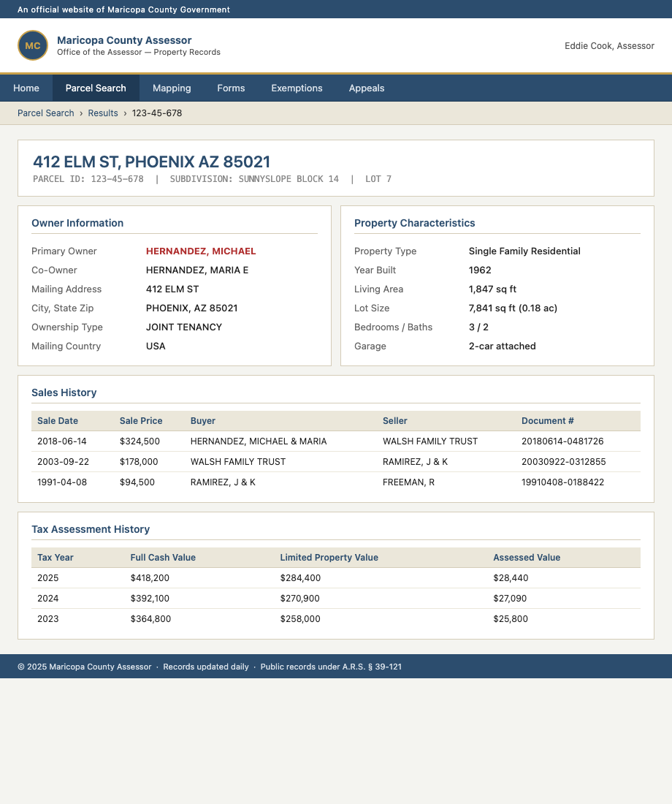Click the MC county seal logo
The width and height of the screenshot is (672, 804).
[x=33, y=45]
